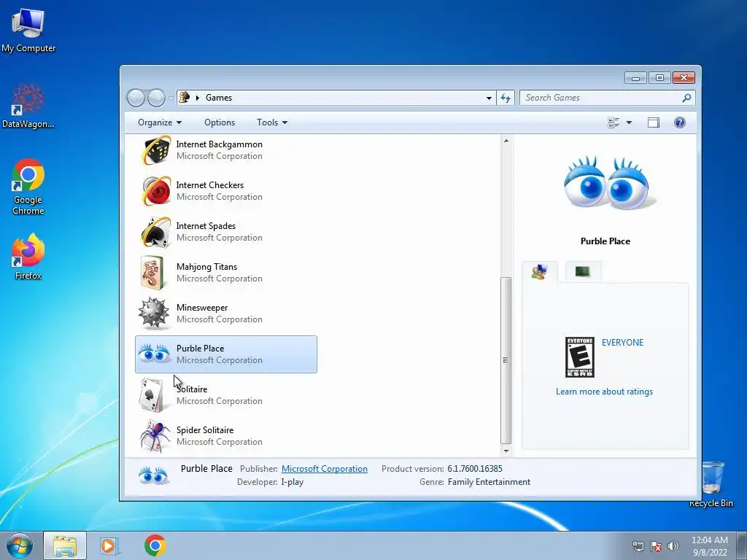Open Chrome from the taskbar

tap(155, 545)
